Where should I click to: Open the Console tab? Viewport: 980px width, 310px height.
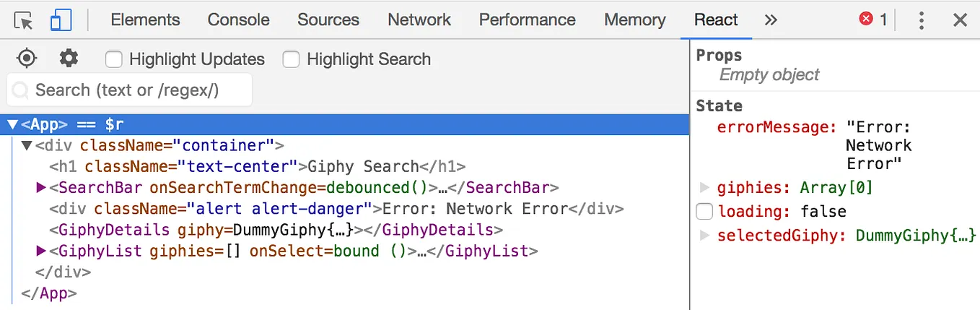(x=238, y=20)
